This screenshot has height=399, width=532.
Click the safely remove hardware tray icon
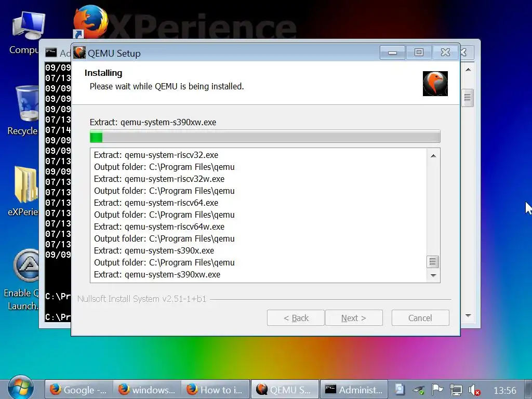click(418, 390)
